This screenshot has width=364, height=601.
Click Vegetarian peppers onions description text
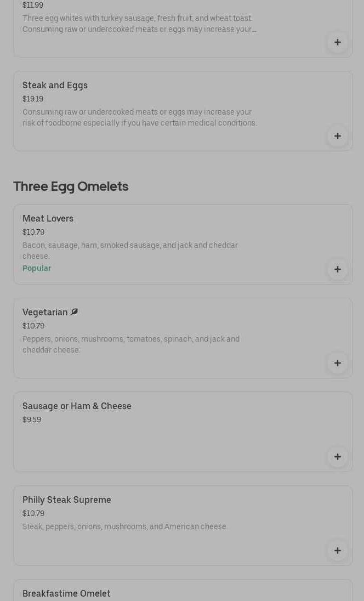pyautogui.click(x=131, y=344)
